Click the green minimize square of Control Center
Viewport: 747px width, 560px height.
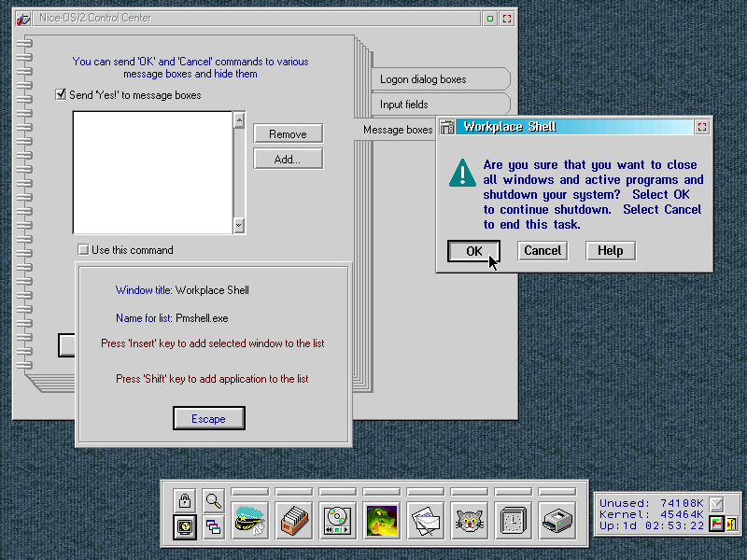point(489,19)
